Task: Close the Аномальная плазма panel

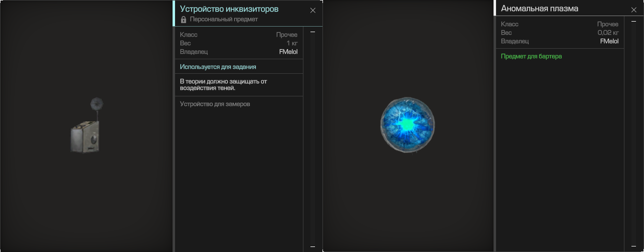Action: (634, 10)
